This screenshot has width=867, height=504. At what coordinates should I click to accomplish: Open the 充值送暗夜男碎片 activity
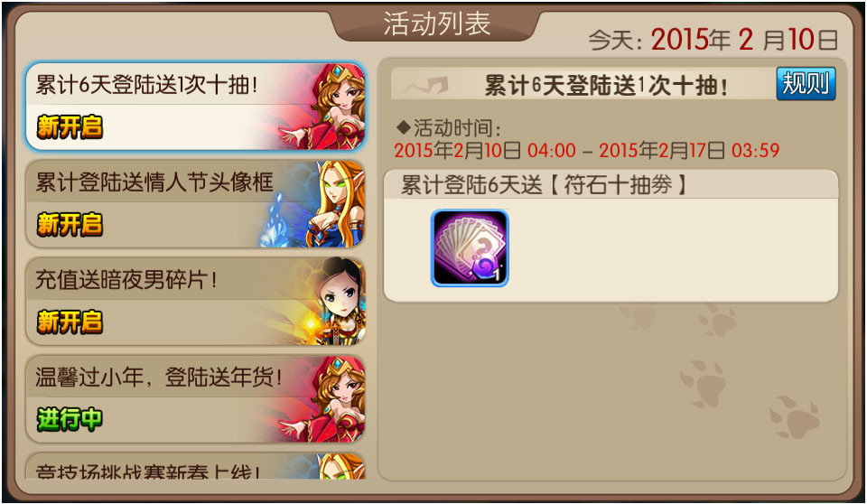click(196, 302)
